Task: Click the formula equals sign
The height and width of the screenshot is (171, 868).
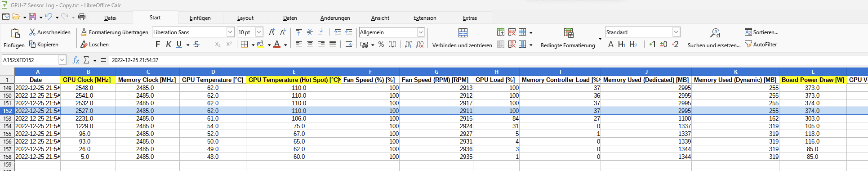Action: [103, 60]
